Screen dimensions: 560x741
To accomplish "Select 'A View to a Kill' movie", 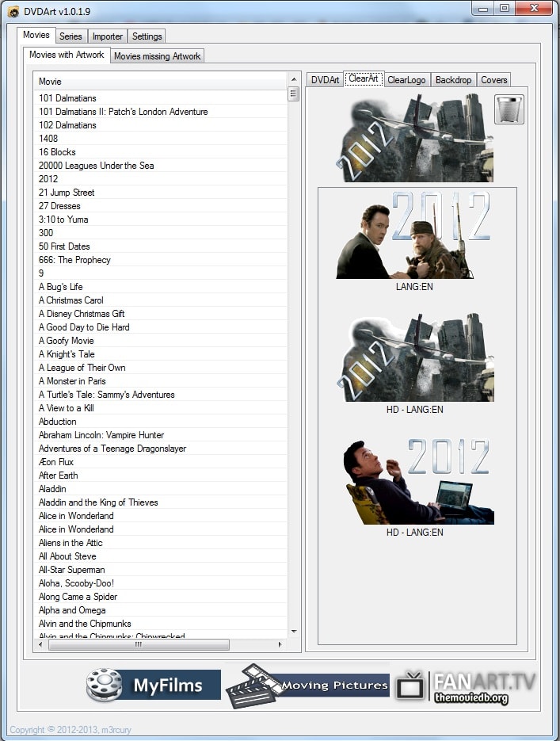I will click(161, 408).
